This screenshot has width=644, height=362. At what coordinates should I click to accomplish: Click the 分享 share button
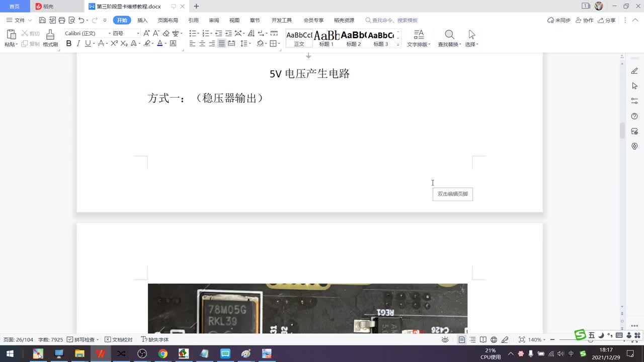pos(607,20)
